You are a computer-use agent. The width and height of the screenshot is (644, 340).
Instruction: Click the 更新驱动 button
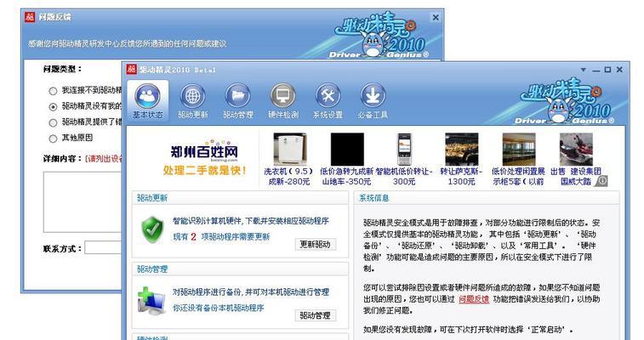315,244
